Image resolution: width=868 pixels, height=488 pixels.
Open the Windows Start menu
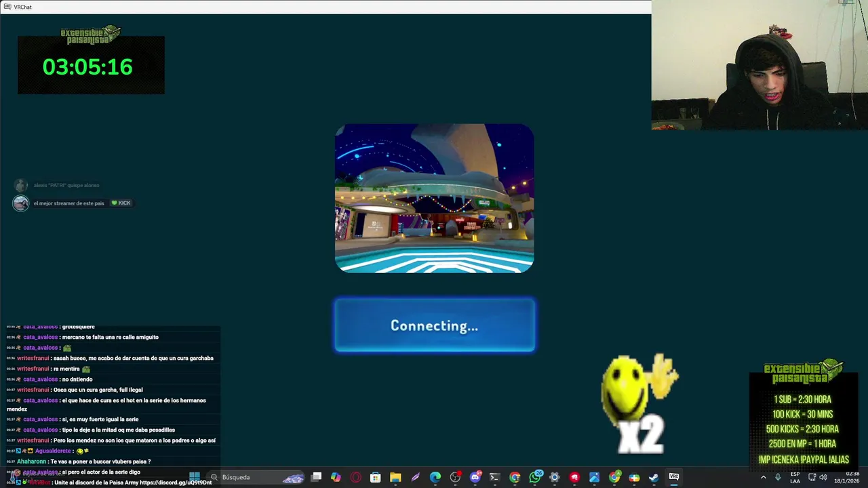195,477
